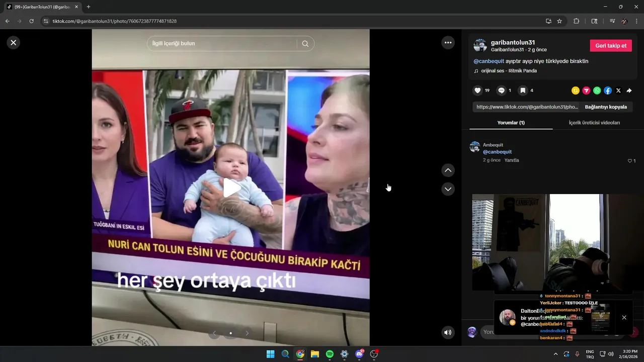Click 'Bağlantıyı kopyala' copy link button

[x=606, y=107]
